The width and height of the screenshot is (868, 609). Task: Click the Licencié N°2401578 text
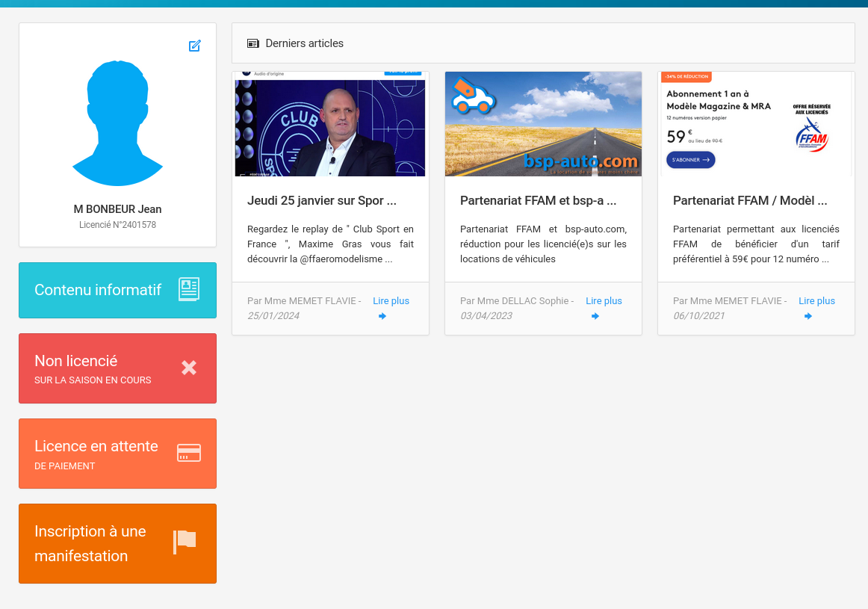coord(117,225)
